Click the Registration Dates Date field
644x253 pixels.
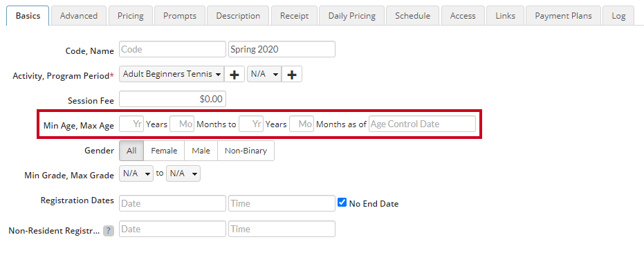tap(172, 203)
